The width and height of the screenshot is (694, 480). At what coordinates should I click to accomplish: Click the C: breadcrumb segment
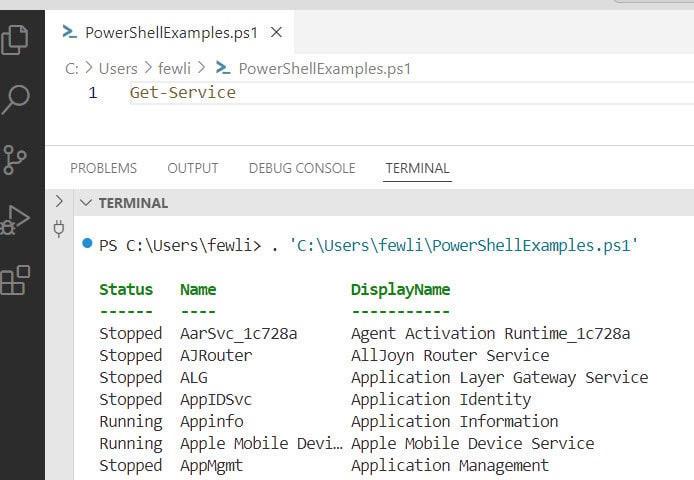72,69
